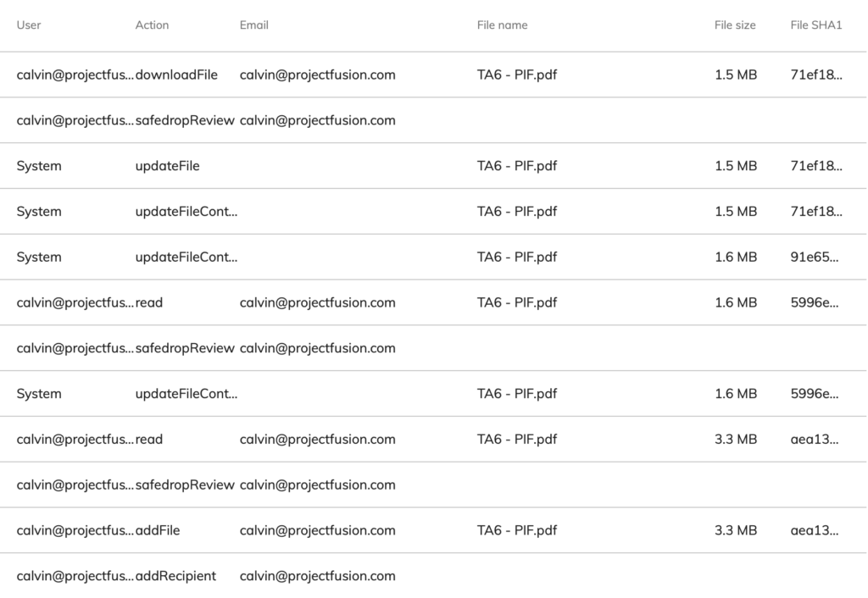Image resolution: width=868 pixels, height=598 pixels.
Task: Click the Email column header
Action: 254,25
